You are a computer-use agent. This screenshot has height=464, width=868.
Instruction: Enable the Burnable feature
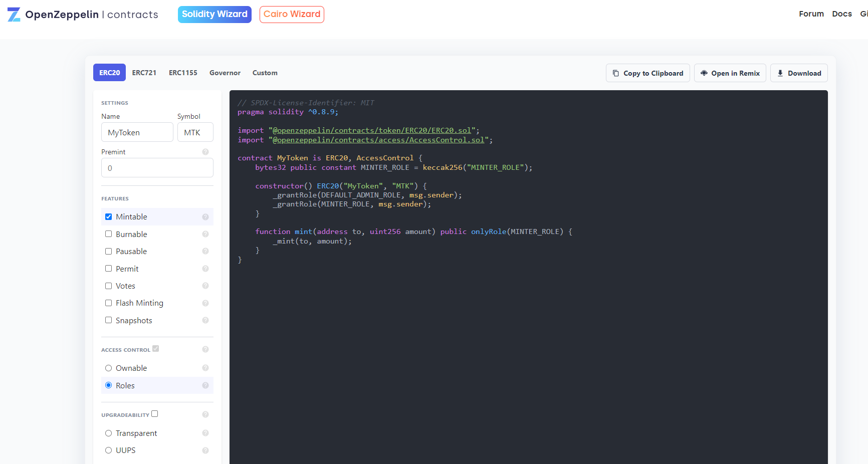click(x=108, y=234)
